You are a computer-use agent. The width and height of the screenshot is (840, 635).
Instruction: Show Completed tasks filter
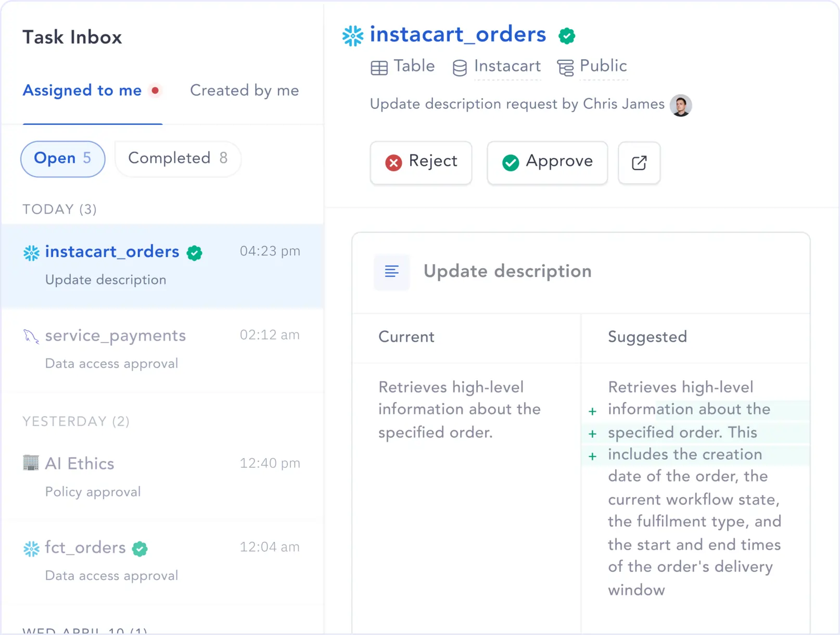tap(178, 159)
